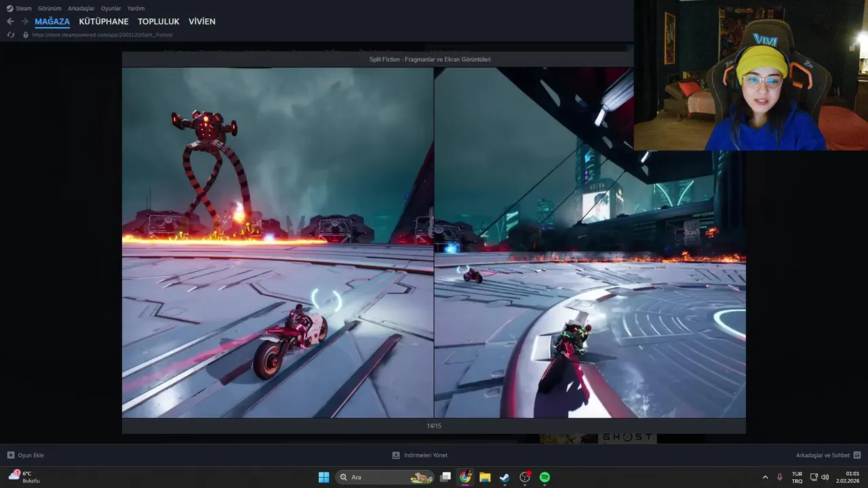868x488 pixels.
Task: Click the taskbar Ara search box
Action: click(384, 477)
